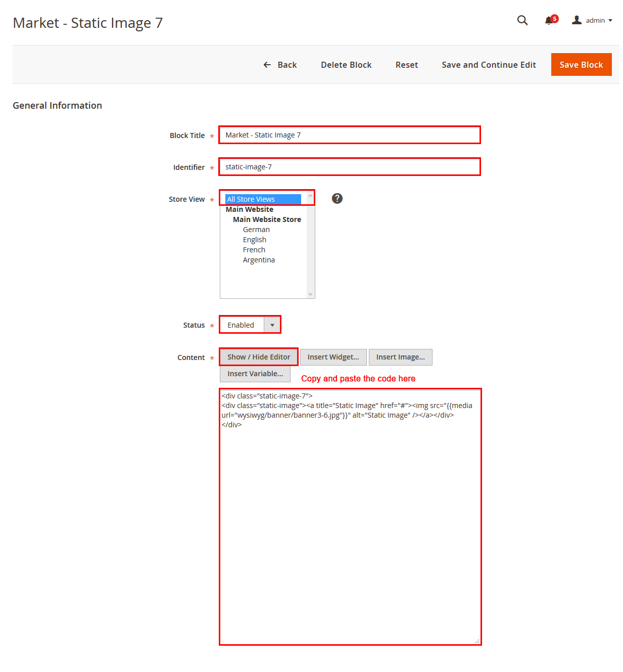The image size is (623, 672).
Task: Click the Back arrow icon
Action: coord(267,65)
